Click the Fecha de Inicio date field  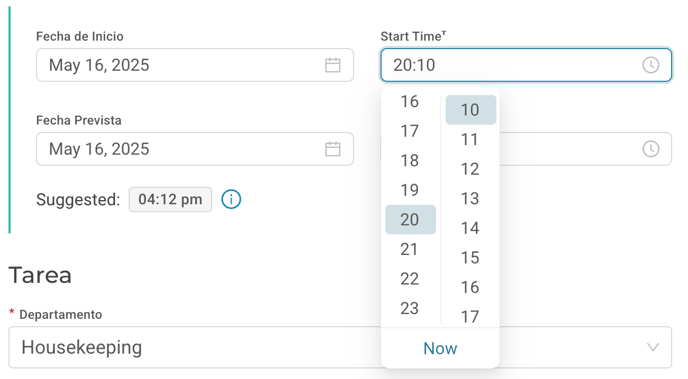(195, 65)
